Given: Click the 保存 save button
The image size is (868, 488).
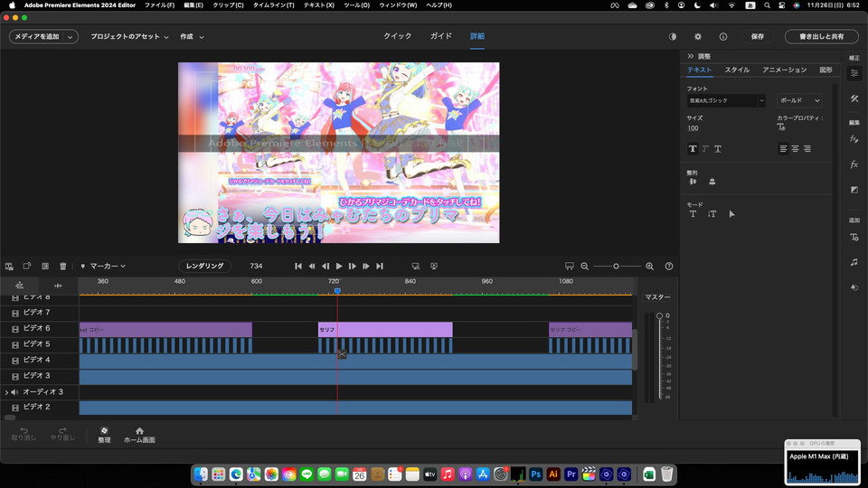Looking at the screenshot, I should click(758, 36).
